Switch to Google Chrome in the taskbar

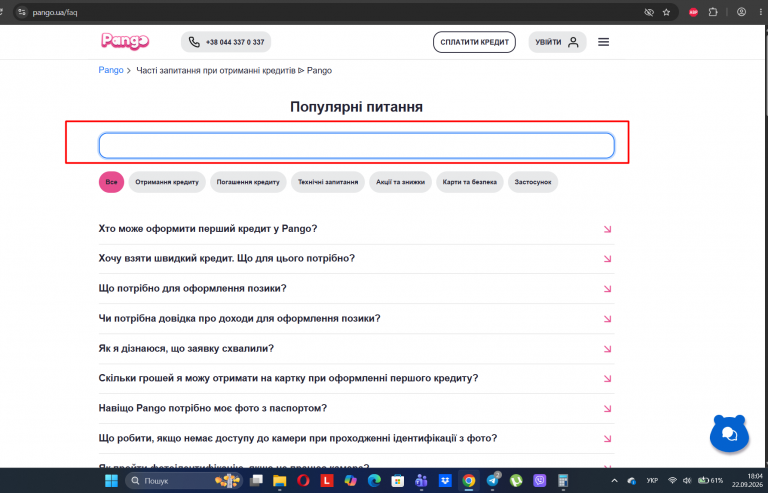(468, 481)
